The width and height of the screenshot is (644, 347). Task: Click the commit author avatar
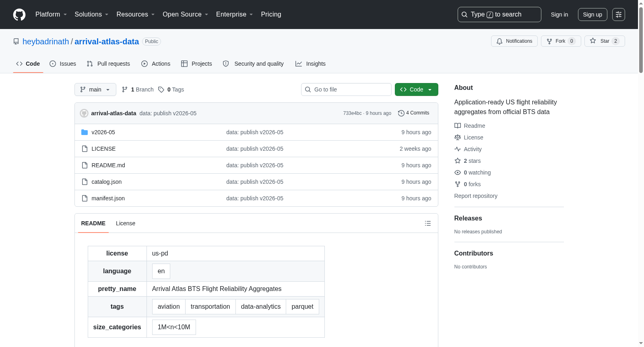[84, 113]
